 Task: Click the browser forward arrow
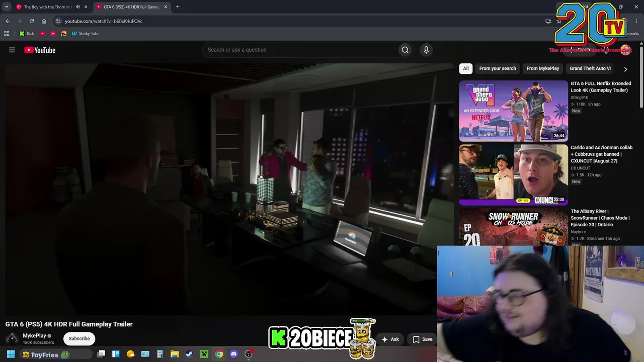[x=20, y=21]
